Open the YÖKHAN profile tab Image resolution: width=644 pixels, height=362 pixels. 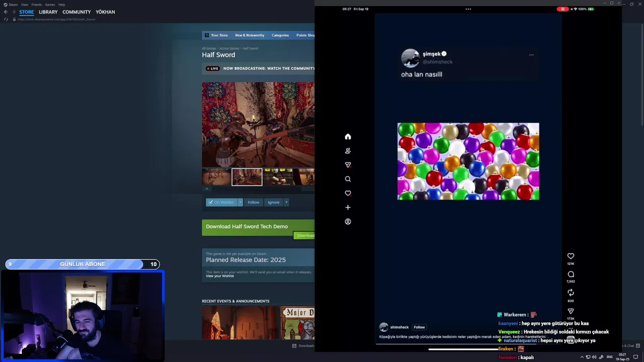pos(105,12)
